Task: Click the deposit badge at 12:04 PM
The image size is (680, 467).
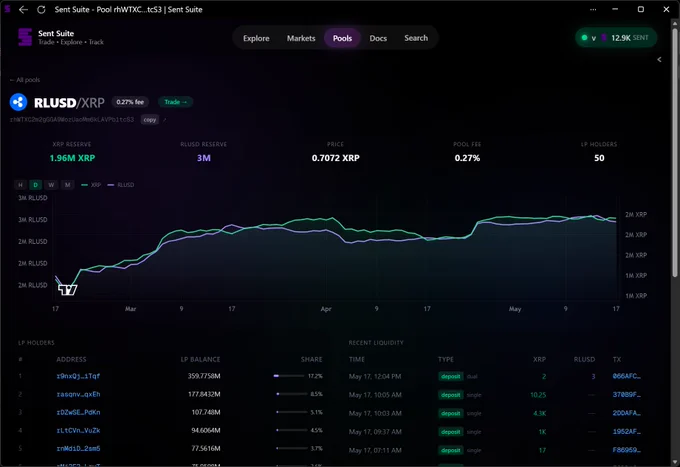Action: tap(451, 376)
